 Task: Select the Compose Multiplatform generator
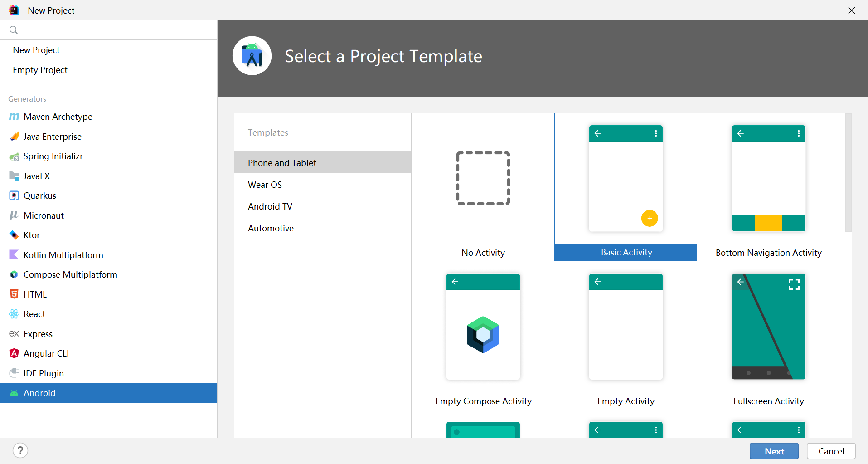(x=109, y=274)
